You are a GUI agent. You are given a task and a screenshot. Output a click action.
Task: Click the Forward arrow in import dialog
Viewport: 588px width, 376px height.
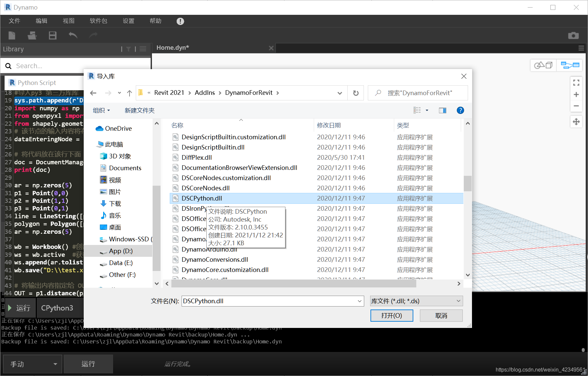pos(108,93)
